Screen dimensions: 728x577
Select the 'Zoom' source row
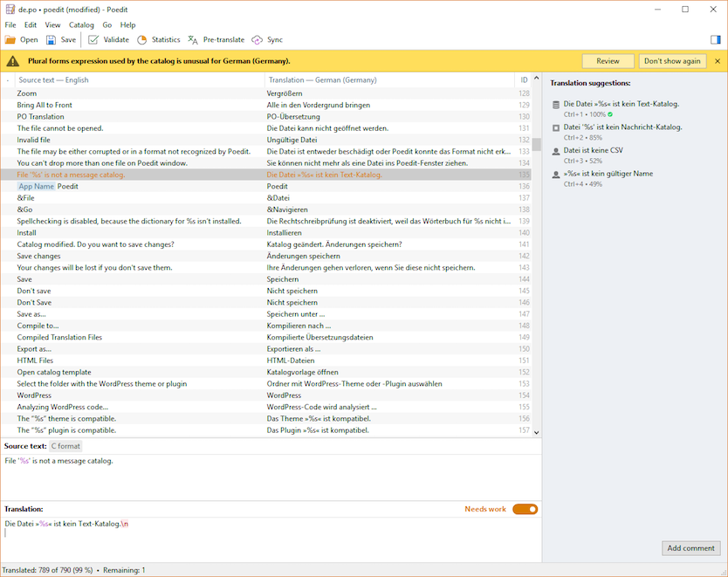tap(266, 93)
